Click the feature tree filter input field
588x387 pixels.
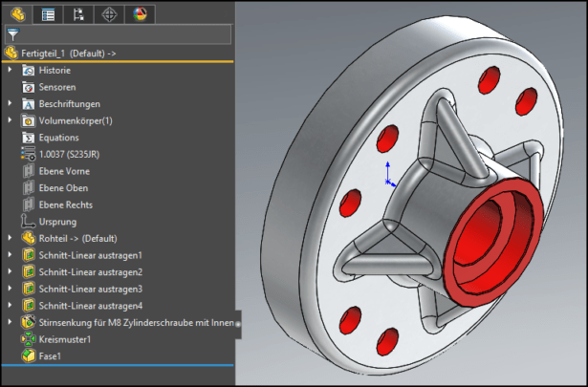click(124, 34)
